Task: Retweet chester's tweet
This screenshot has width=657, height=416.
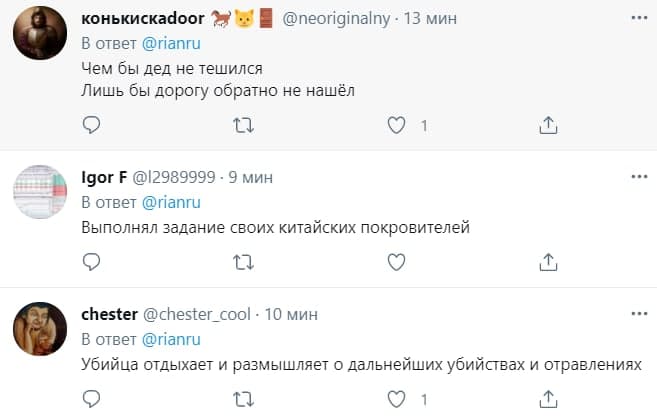Action: 243,399
